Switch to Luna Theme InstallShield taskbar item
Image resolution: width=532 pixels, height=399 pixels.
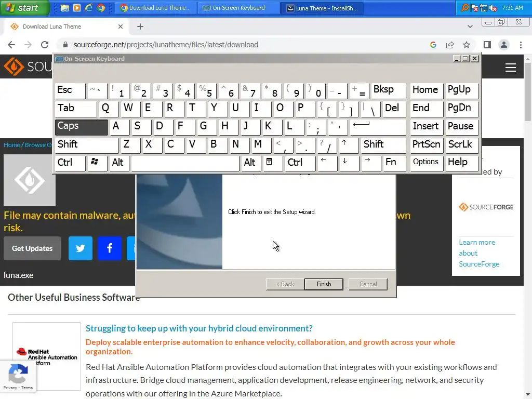pyautogui.click(x=322, y=8)
